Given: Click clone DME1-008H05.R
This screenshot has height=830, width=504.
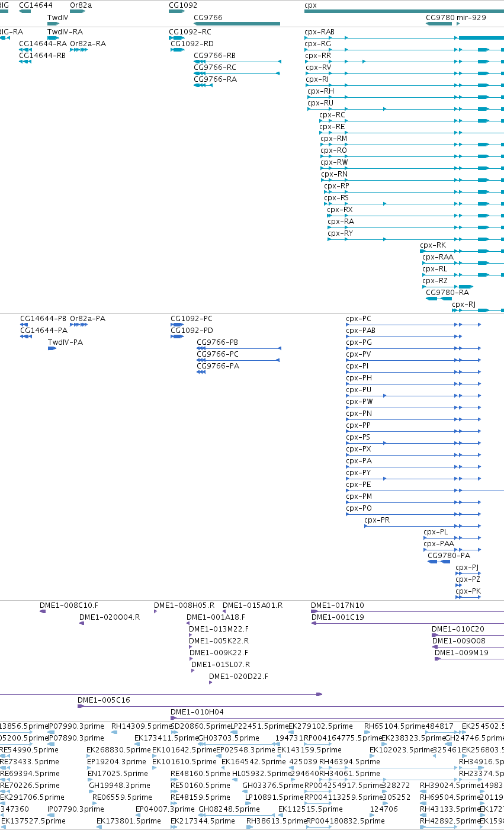Looking at the screenshot, I should pos(184,605).
